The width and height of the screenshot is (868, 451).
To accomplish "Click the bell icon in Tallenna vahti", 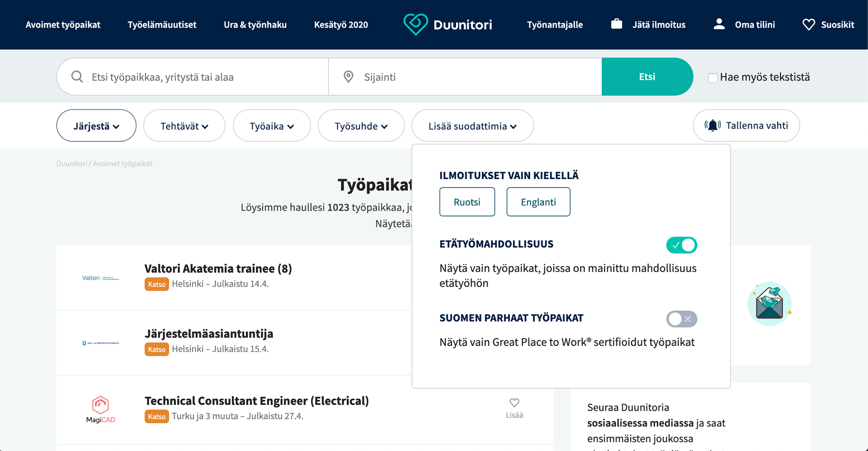I will pyautogui.click(x=712, y=125).
